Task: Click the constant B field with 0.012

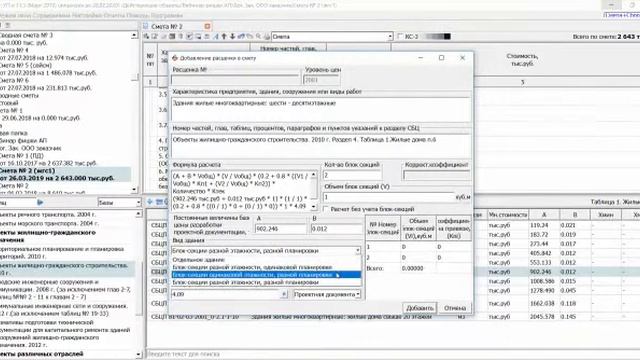Action: (x=336, y=229)
